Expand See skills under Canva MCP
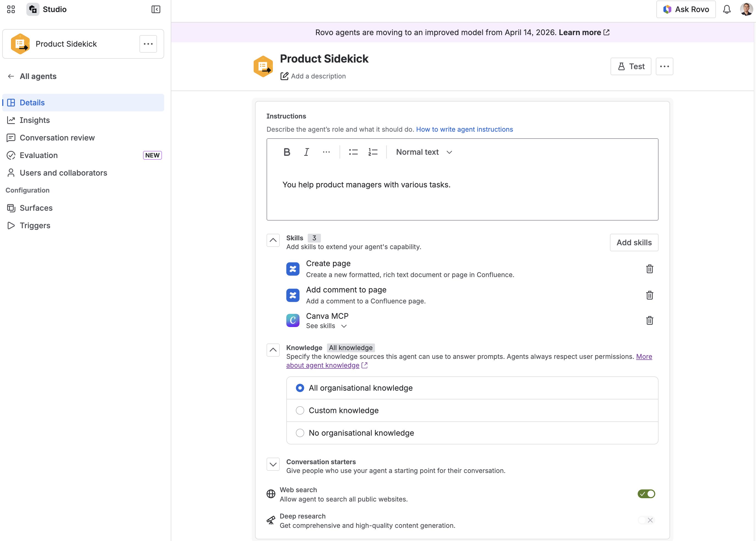Viewport: 756px width, 541px height. 326,326
